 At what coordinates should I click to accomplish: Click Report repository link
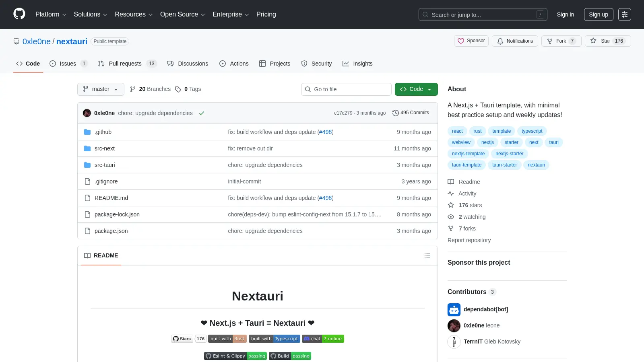click(x=469, y=240)
